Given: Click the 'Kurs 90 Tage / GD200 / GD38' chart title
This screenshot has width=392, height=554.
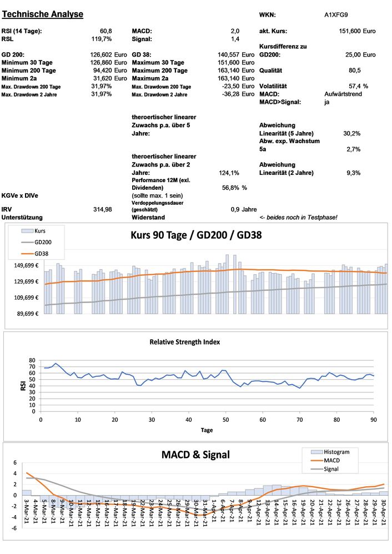Looking at the screenshot, I should tap(195, 235).
